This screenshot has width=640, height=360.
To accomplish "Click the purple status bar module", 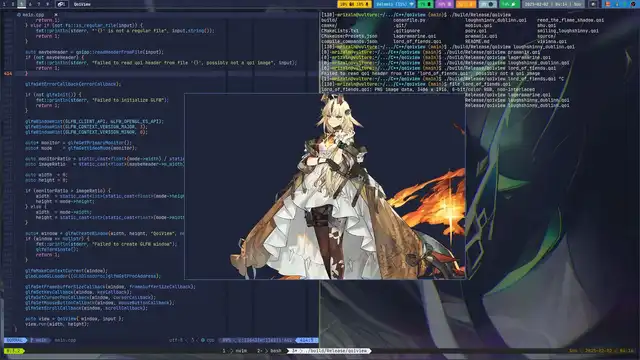I will point(444,4).
